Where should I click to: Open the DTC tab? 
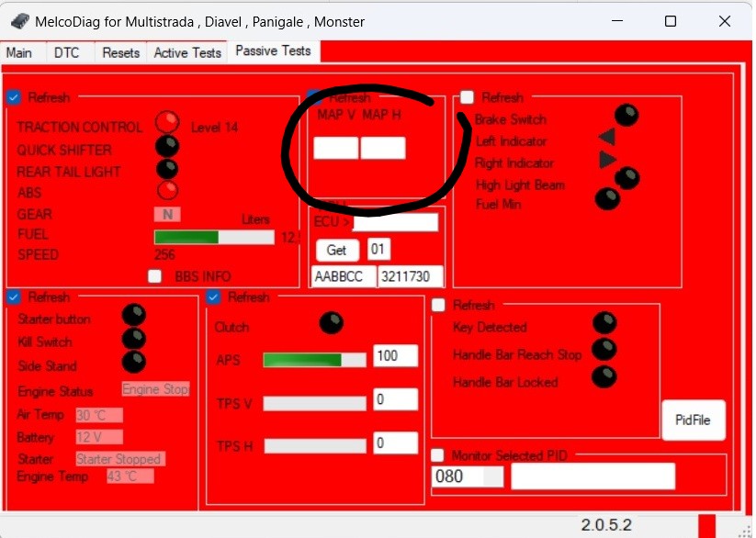pyautogui.click(x=66, y=52)
